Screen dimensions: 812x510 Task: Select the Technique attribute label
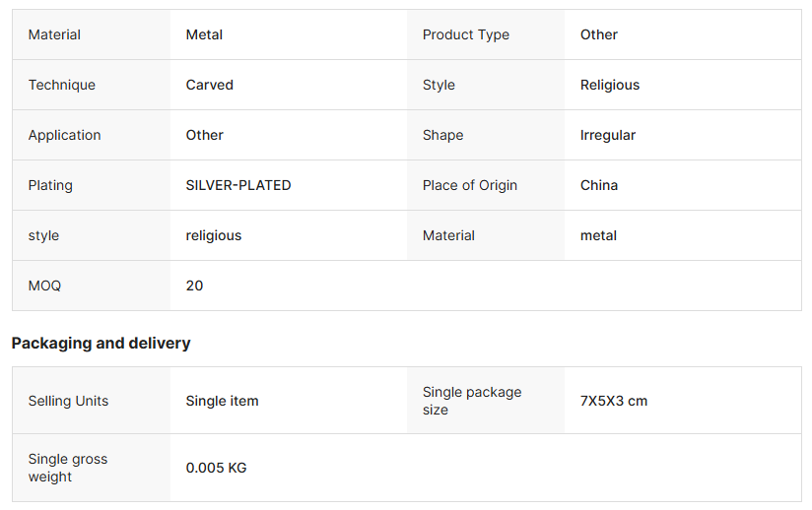(x=62, y=85)
